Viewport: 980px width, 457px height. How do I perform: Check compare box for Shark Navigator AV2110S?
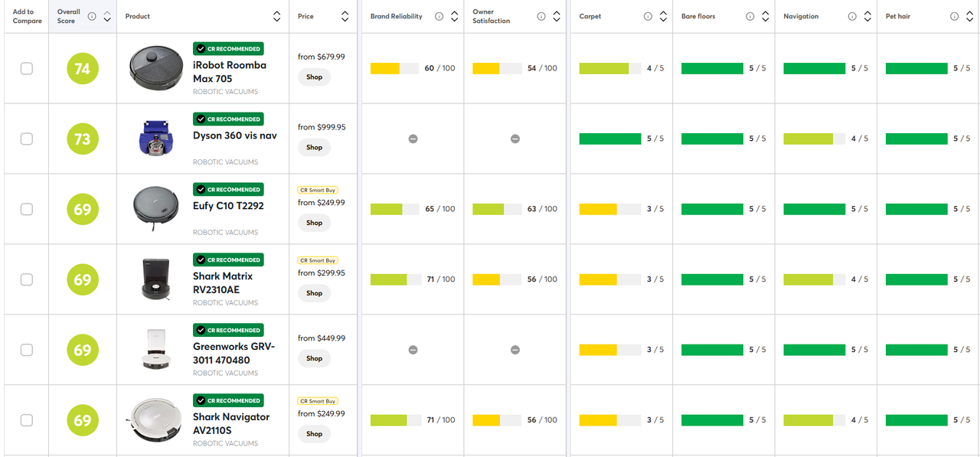click(27, 420)
